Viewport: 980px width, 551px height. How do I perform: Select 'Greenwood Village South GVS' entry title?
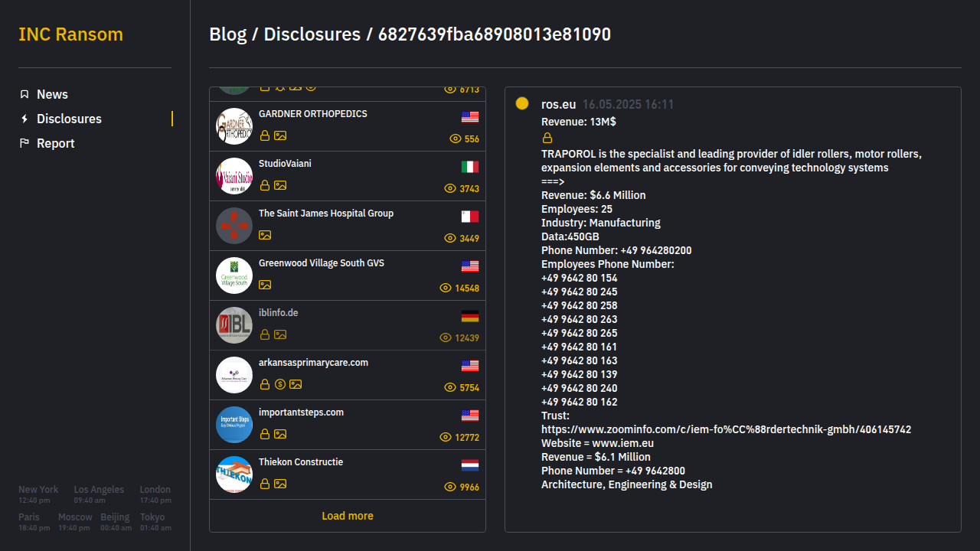tap(322, 263)
